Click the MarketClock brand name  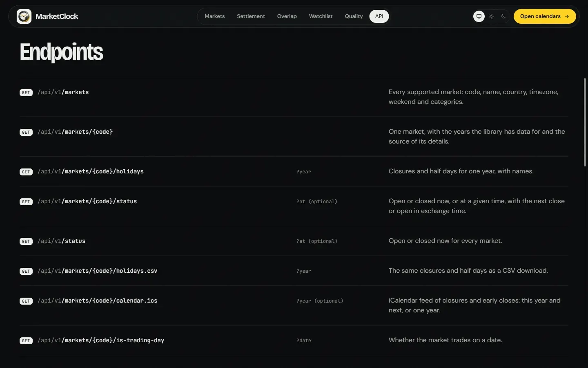[57, 16]
